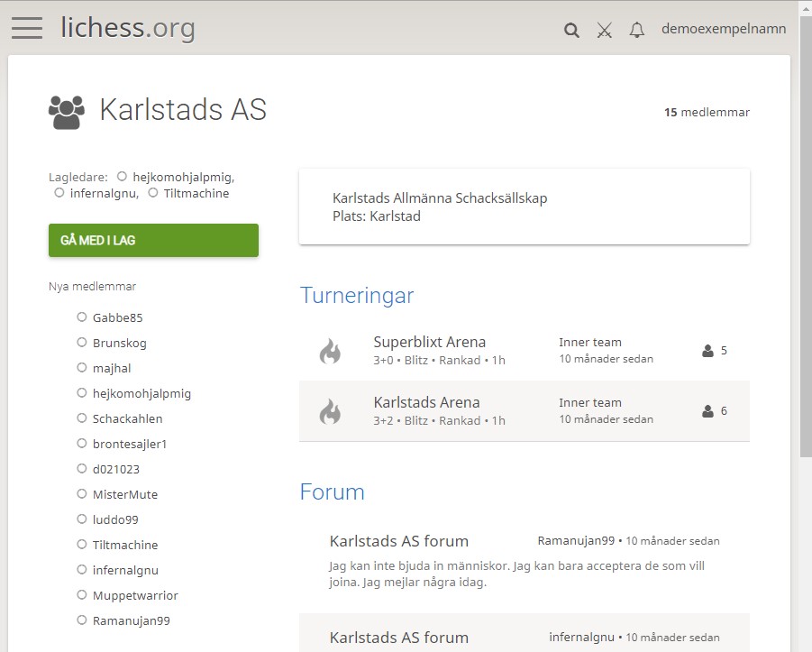Open the Superblixt Arena tournament

tap(429, 343)
